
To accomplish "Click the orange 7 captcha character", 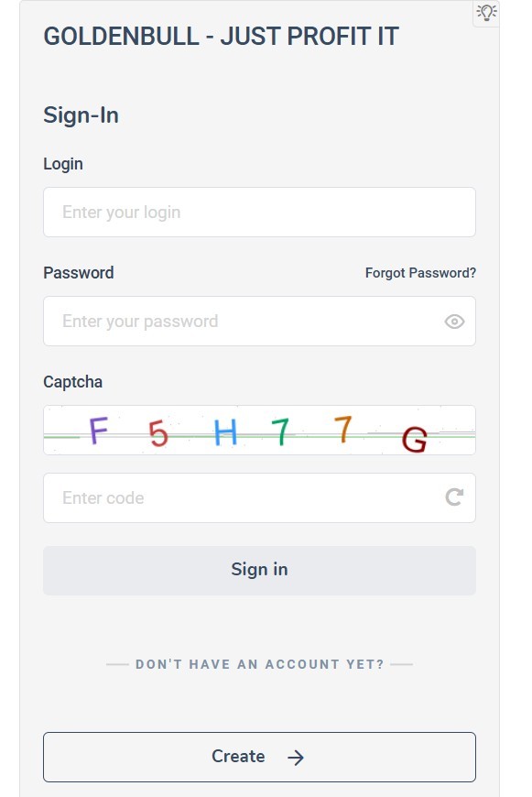I will [343, 429].
